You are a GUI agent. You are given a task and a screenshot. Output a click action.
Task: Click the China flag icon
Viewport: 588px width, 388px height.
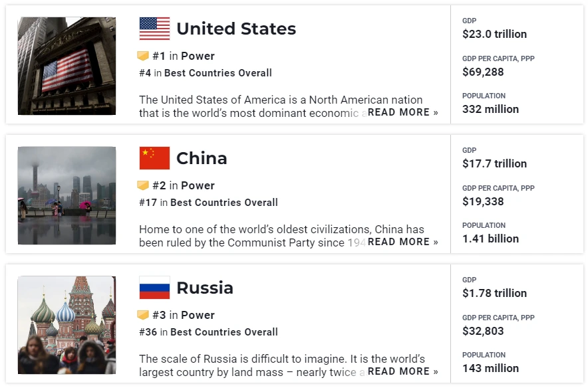click(x=154, y=158)
